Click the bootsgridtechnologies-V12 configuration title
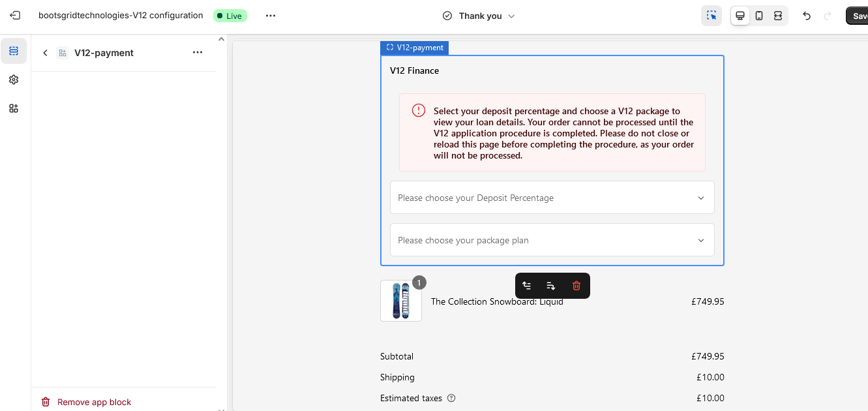 point(121,16)
